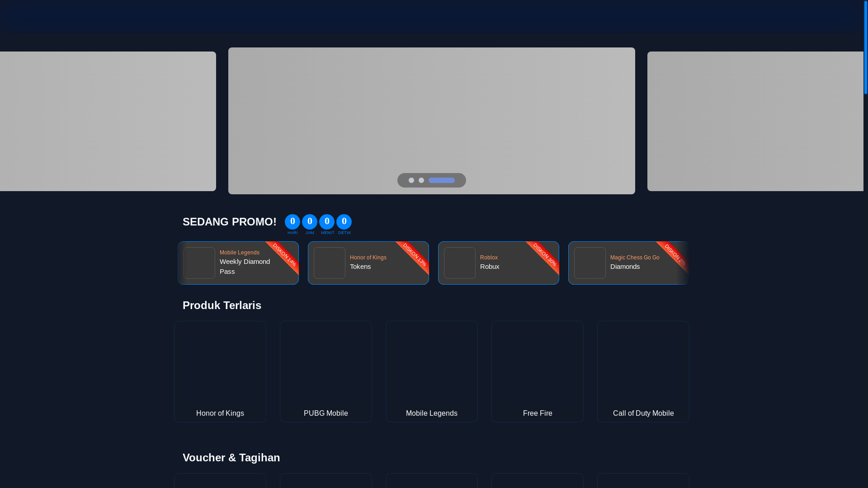Screen dimensions: 868x488
Task: Click the DETIK countdown circle
Action: [344, 222]
